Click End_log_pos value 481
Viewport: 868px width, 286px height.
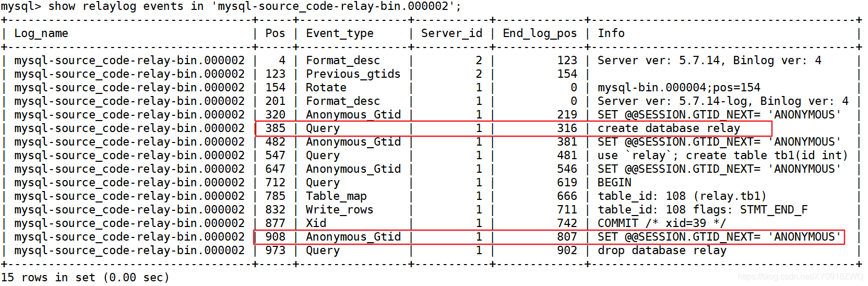coord(567,156)
